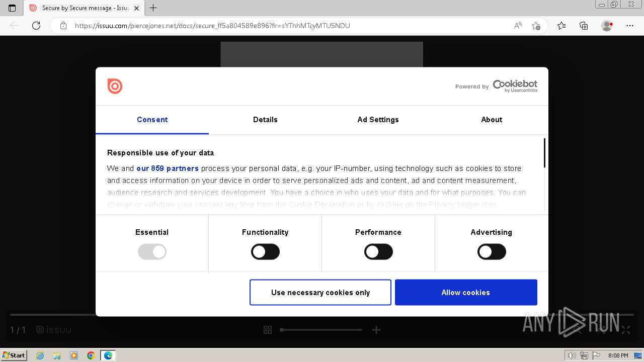This screenshot has width=644, height=362.
Task: Open the Favorites list
Action: [x=561, y=26]
